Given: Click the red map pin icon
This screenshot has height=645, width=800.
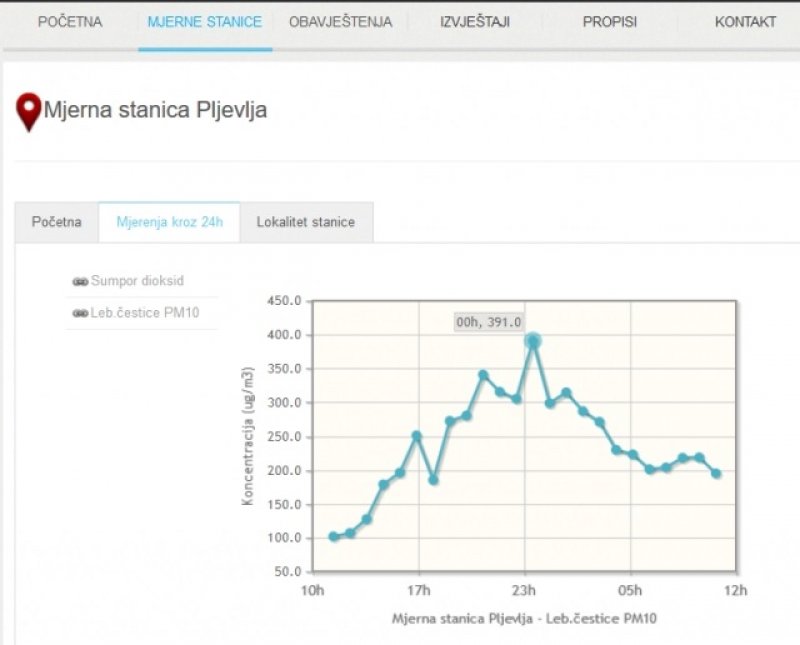Looking at the screenshot, I should [30, 110].
